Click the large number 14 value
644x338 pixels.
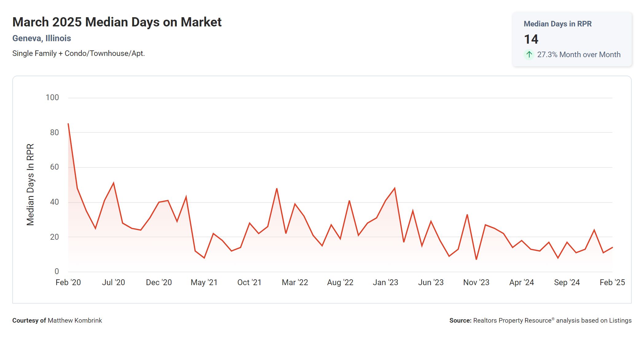[x=531, y=39]
